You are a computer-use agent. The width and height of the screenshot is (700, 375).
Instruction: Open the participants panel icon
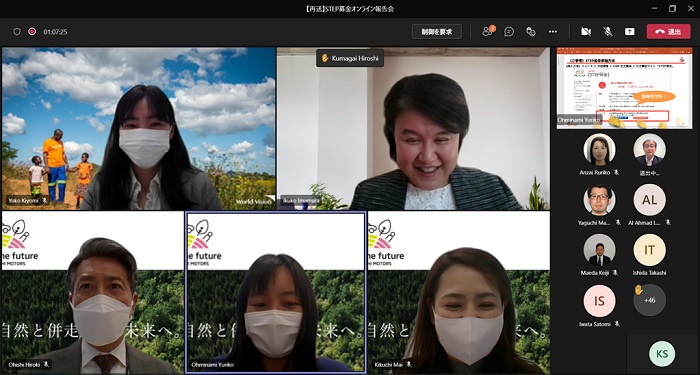[x=488, y=31]
